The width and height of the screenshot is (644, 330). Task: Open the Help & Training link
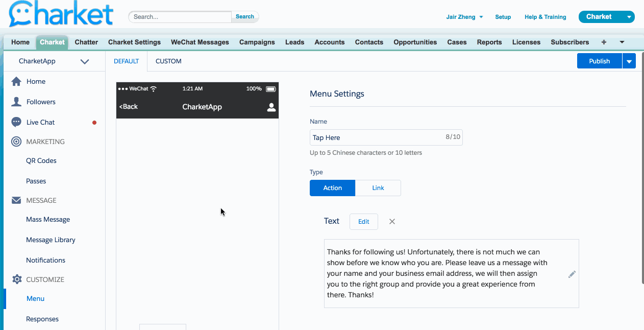coord(545,17)
